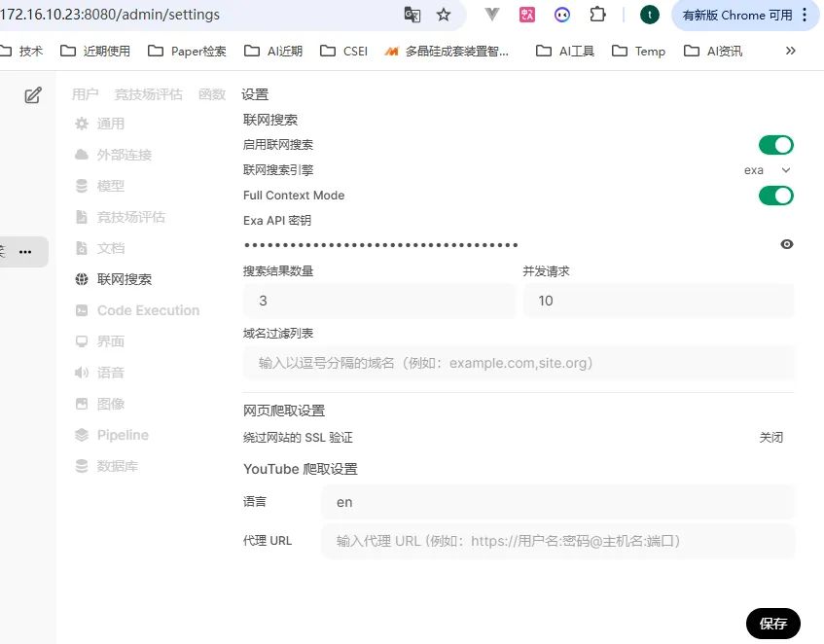
Task: Click the new chat pencil icon
Action: click(x=32, y=95)
